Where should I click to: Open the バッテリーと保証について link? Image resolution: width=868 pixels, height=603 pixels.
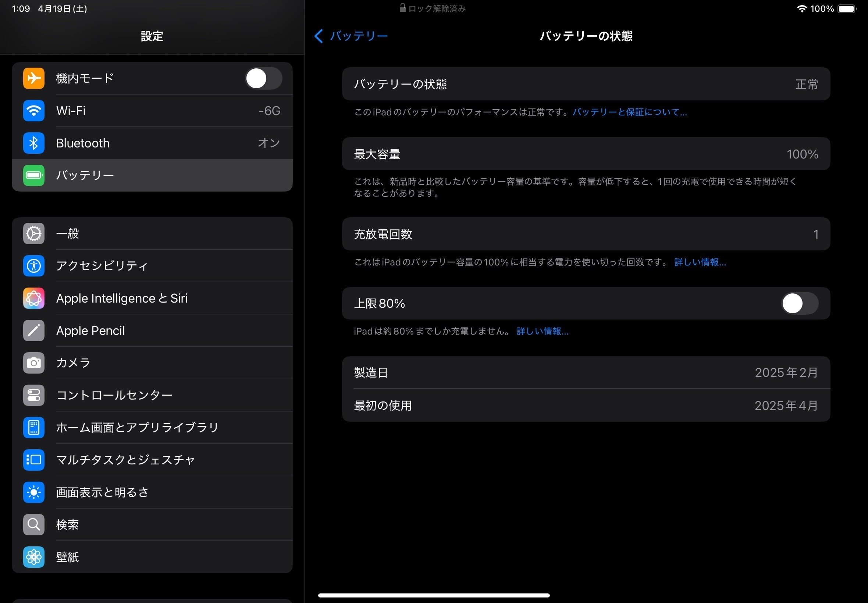point(629,112)
